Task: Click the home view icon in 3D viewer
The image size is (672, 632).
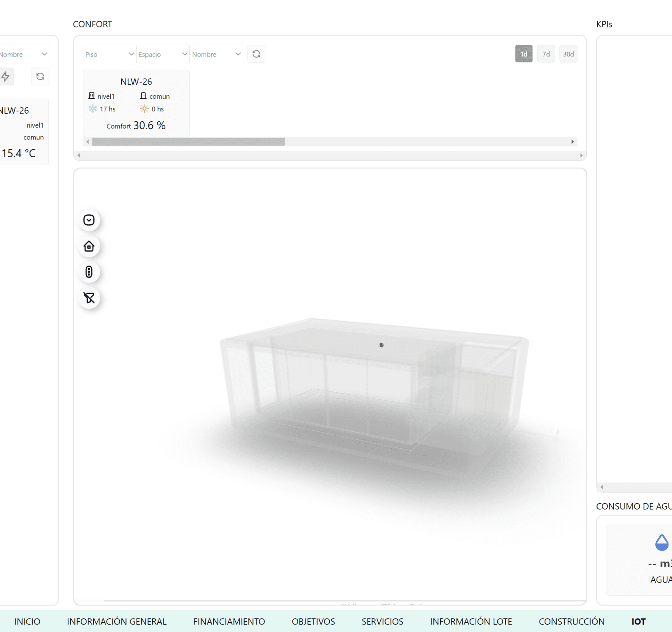Action: pos(89,246)
